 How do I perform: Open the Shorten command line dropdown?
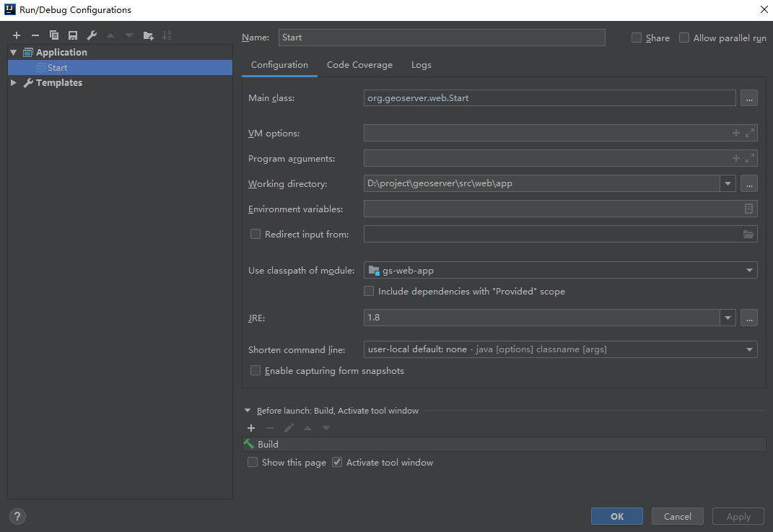pyautogui.click(x=560, y=349)
